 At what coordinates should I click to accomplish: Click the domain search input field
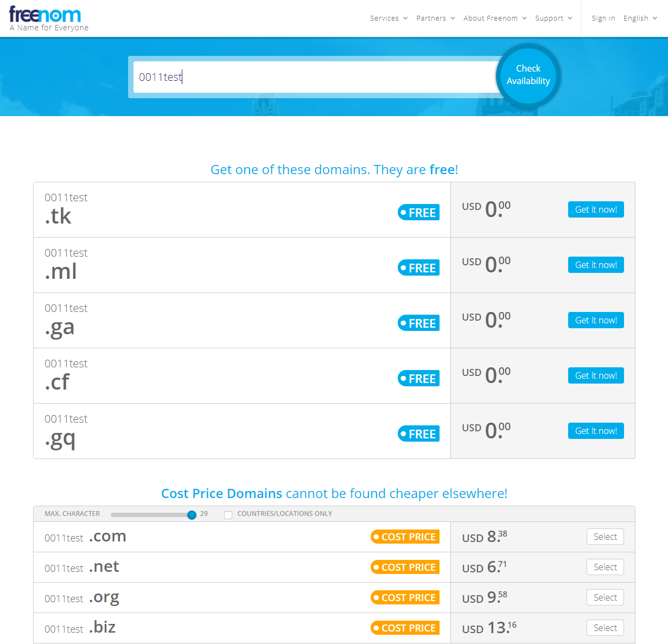tap(315, 77)
